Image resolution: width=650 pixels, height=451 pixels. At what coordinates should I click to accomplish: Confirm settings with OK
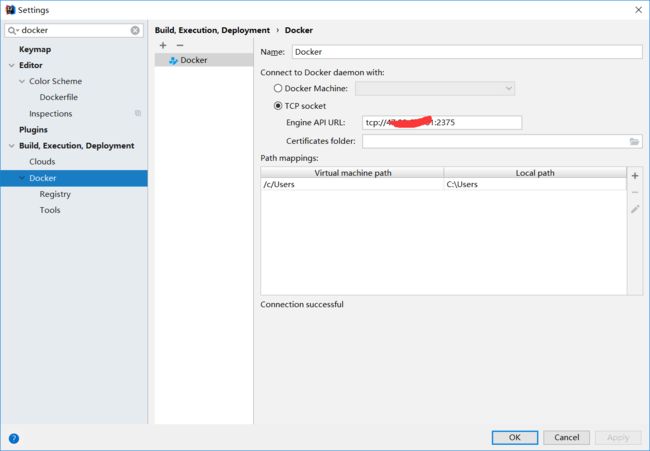[x=515, y=437]
